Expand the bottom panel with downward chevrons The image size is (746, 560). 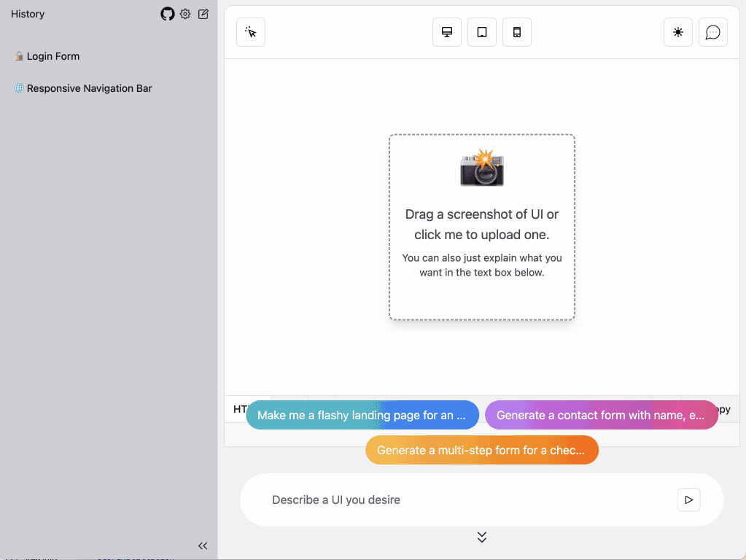tap(481, 537)
